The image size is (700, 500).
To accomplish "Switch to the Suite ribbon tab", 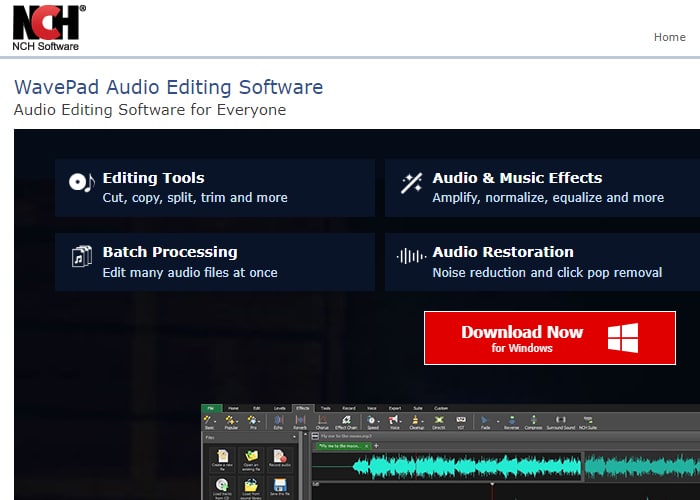I will point(418,408).
